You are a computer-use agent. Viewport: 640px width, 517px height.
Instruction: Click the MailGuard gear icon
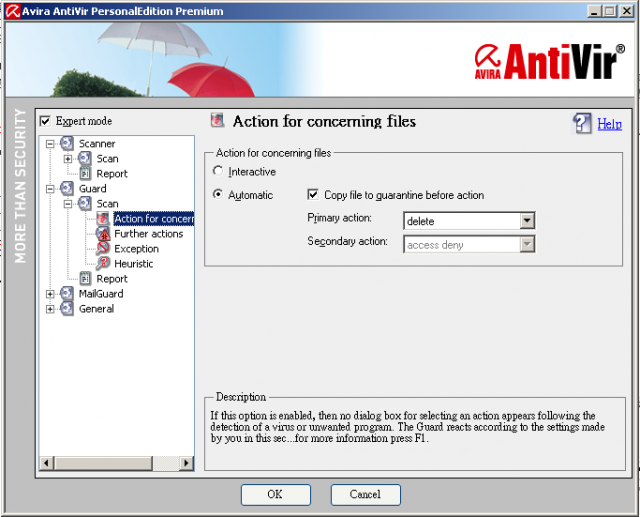coord(67,293)
